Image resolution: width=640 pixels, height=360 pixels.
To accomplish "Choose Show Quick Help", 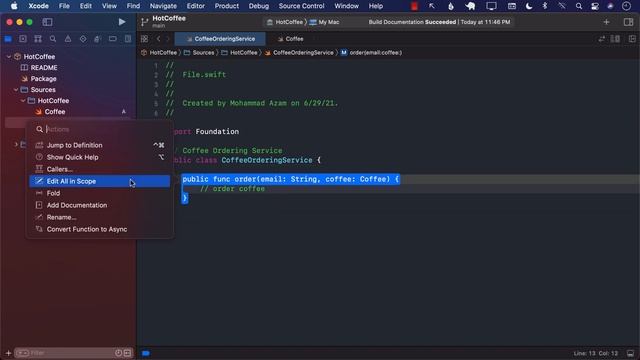I will click(100, 157).
